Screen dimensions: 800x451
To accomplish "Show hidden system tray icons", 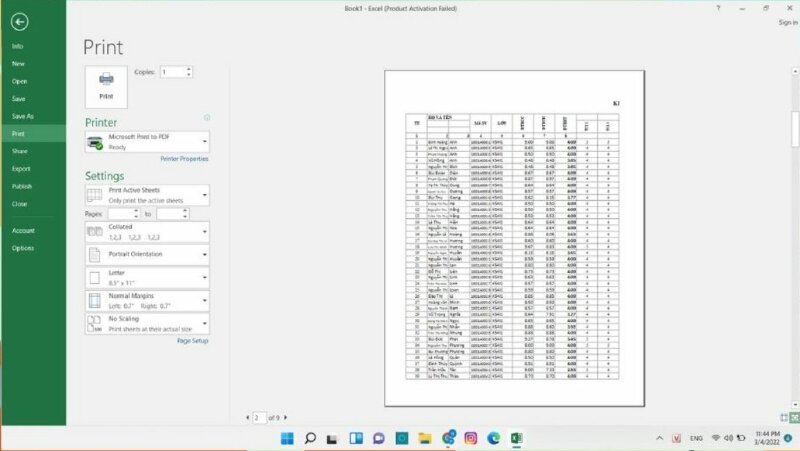I will pyautogui.click(x=660, y=438).
